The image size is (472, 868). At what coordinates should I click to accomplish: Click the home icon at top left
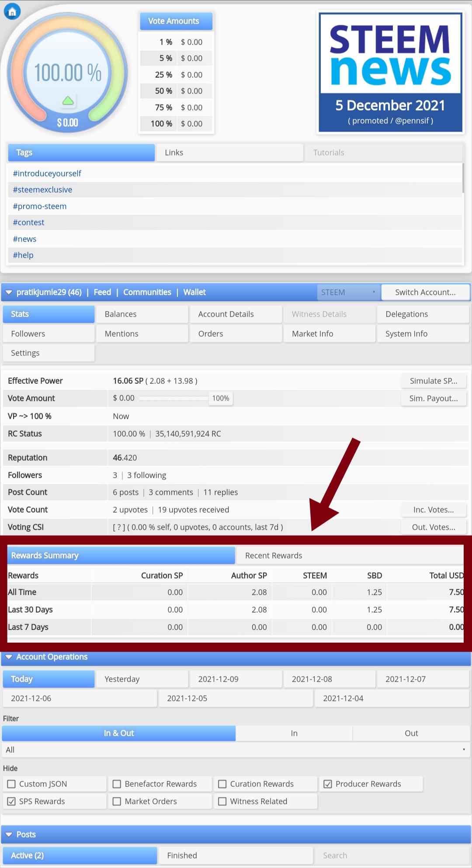12,12
